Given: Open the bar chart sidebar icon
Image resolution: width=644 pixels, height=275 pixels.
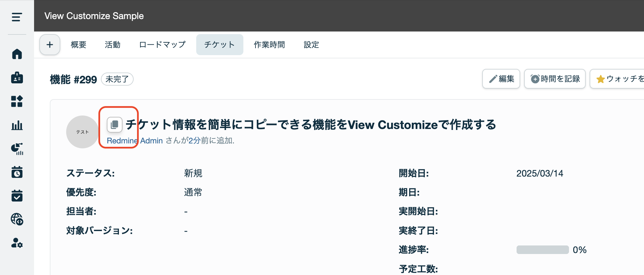Looking at the screenshot, I should point(17,125).
